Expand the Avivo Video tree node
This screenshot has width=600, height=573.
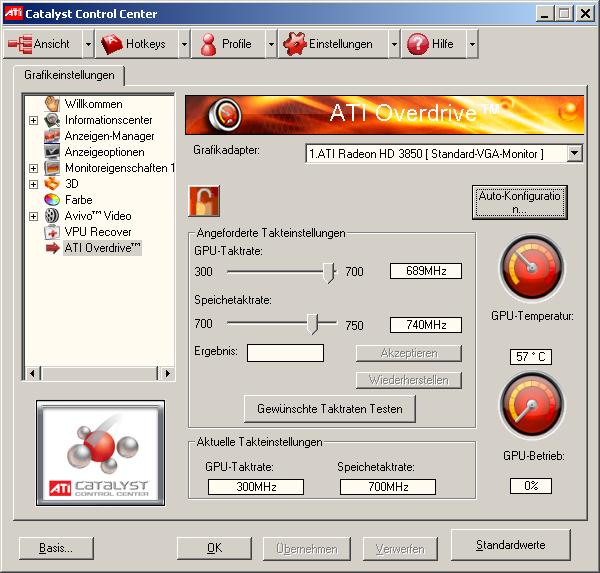[34, 216]
